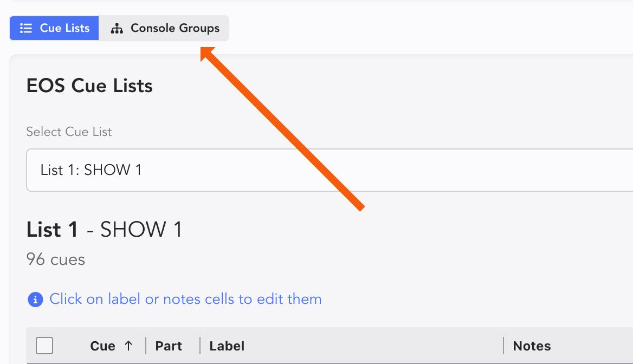Click the divider between Cue and Part columns

[146, 346]
